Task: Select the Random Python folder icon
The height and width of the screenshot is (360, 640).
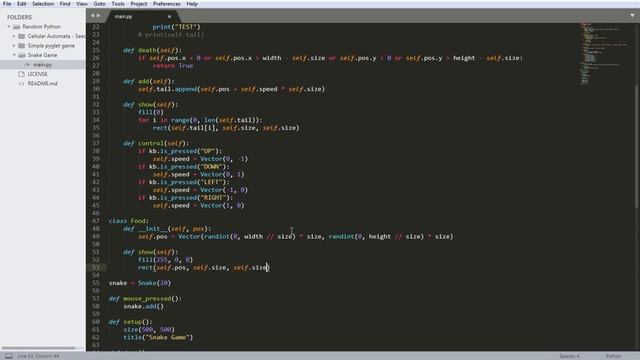Action: click(x=16, y=27)
